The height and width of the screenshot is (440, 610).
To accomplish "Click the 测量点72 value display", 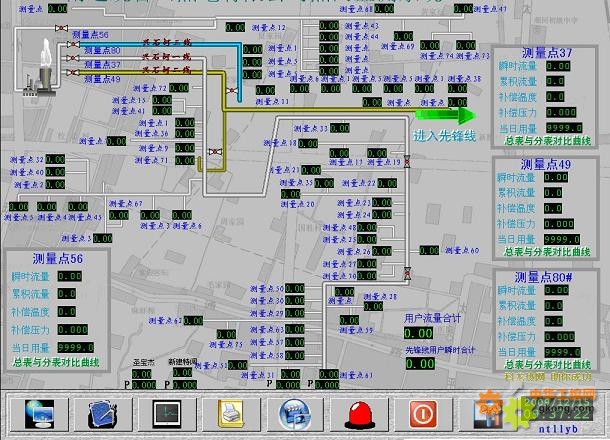I will pos(179,88).
